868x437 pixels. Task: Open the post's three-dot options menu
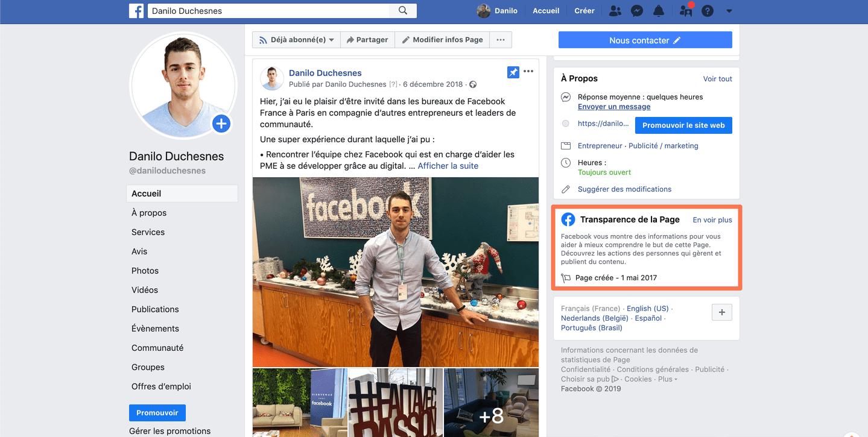coord(528,72)
